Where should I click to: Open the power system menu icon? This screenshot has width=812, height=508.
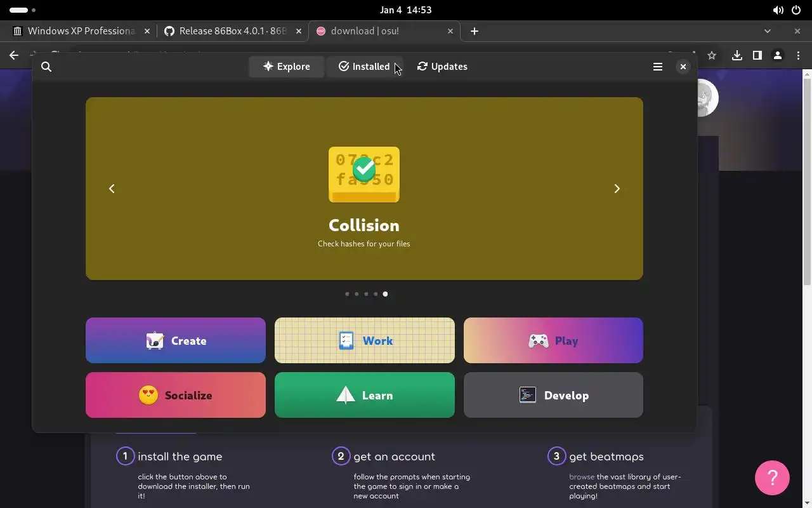click(x=796, y=10)
